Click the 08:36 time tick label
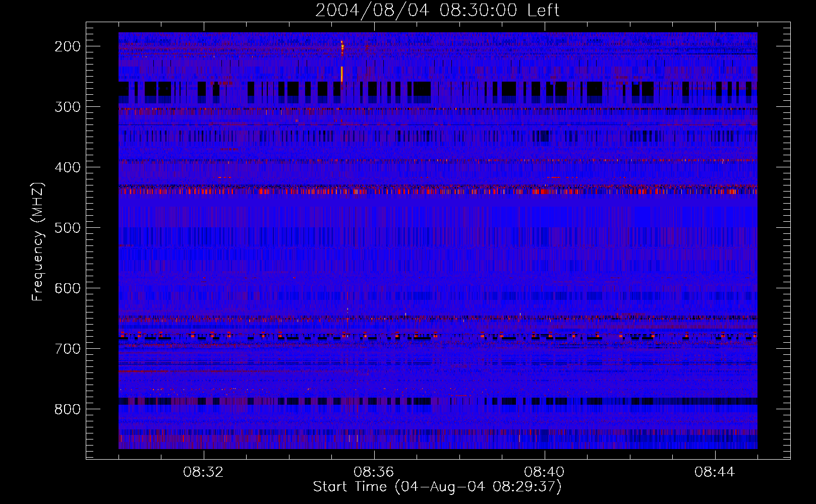 click(374, 472)
